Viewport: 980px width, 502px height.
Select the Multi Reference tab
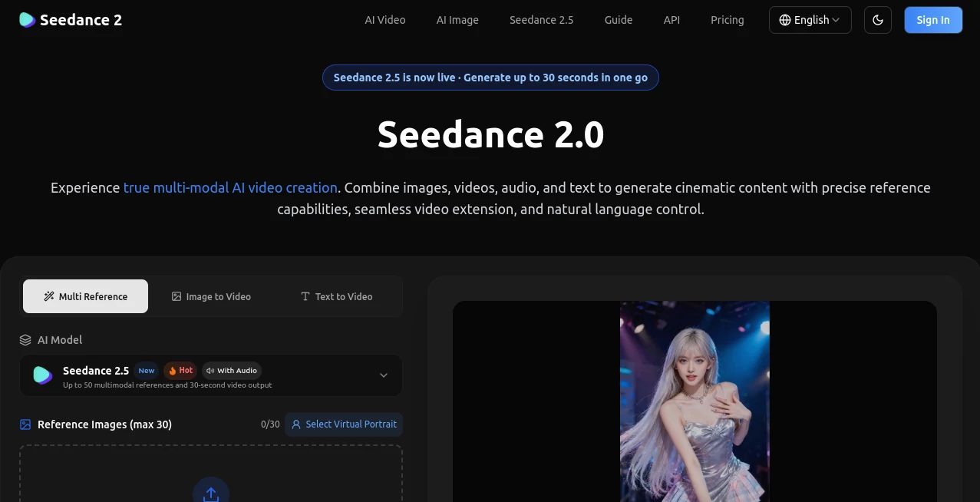click(x=85, y=296)
